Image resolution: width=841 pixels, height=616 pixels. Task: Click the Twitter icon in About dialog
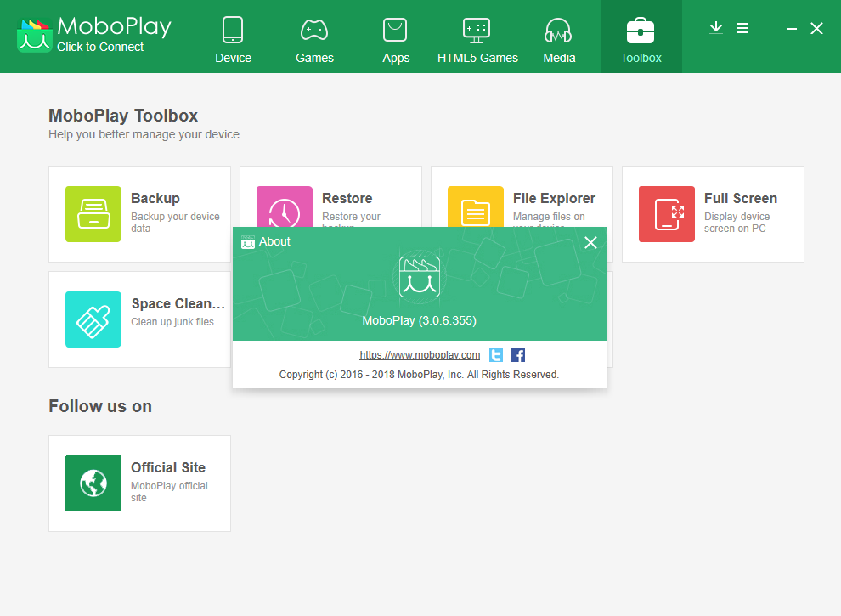point(496,354)
